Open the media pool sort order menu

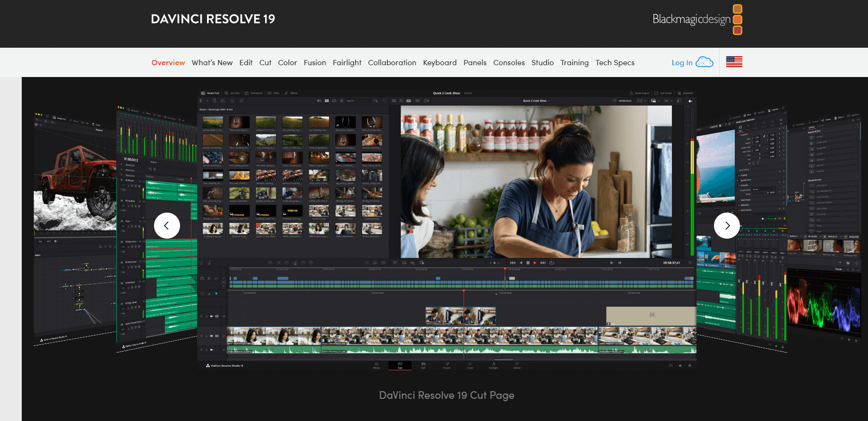click(376, 101)
